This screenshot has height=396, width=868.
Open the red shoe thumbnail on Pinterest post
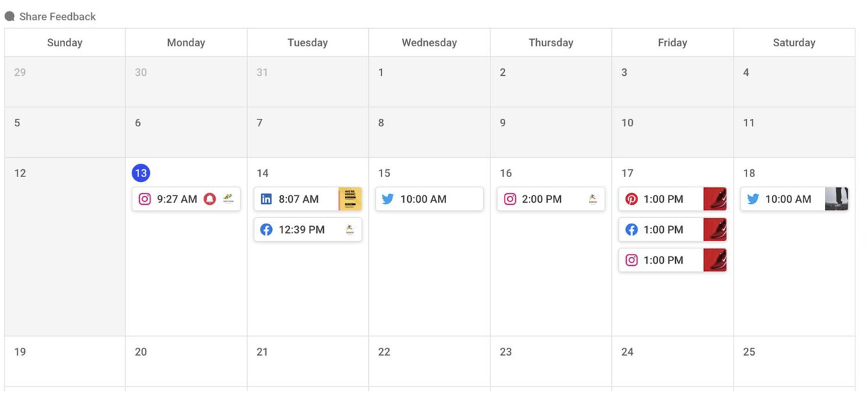tap(715, 199)
